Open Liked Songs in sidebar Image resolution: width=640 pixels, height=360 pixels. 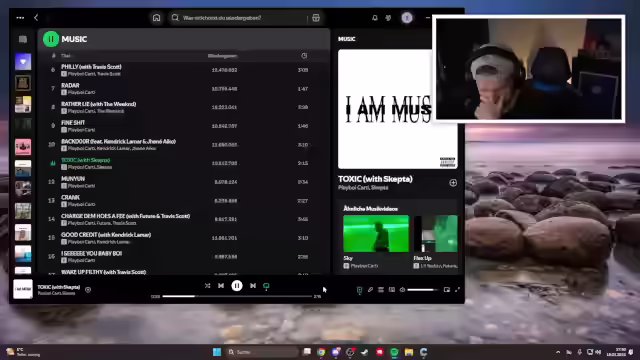tap(23, 62)
